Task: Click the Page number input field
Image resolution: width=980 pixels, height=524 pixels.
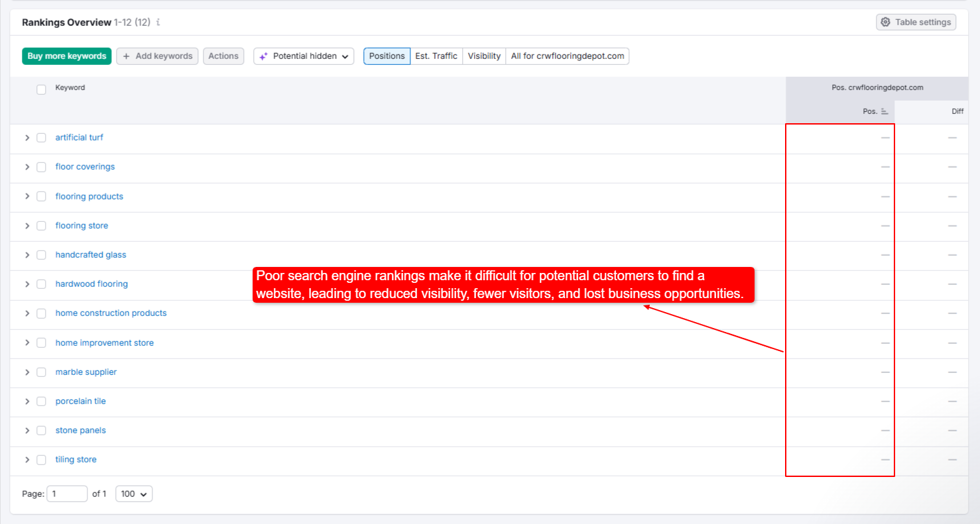Action: click(67, 494)
